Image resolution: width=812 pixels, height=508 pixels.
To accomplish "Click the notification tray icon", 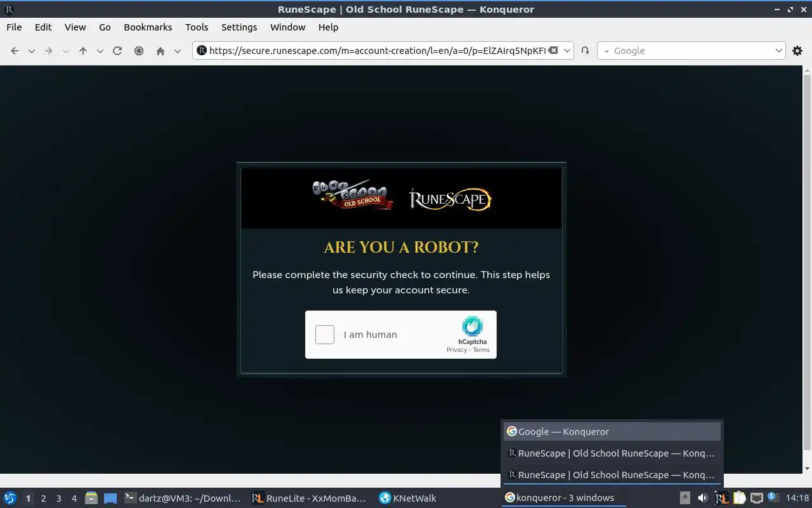I will [x=773, y=497].
